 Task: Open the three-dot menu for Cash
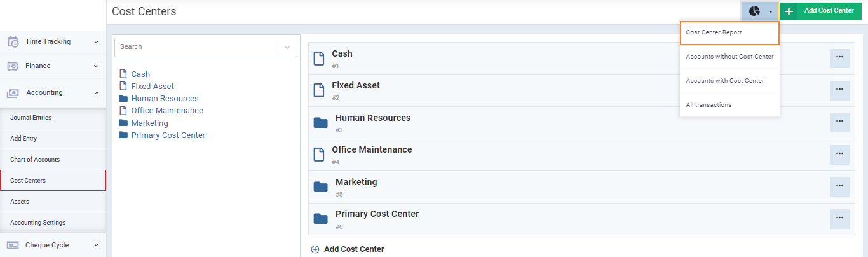pyautogui.click(x=839, y=58)
